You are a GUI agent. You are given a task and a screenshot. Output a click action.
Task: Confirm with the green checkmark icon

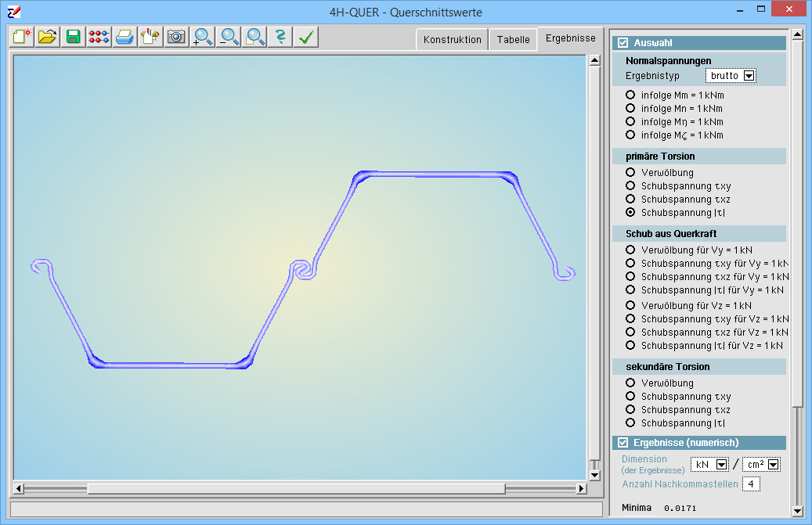coord(305,37)
